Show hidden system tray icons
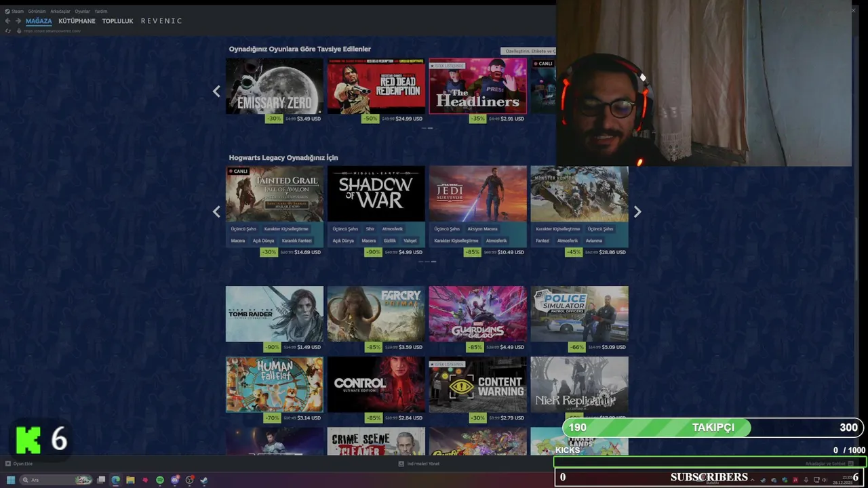 coord(752,480)
